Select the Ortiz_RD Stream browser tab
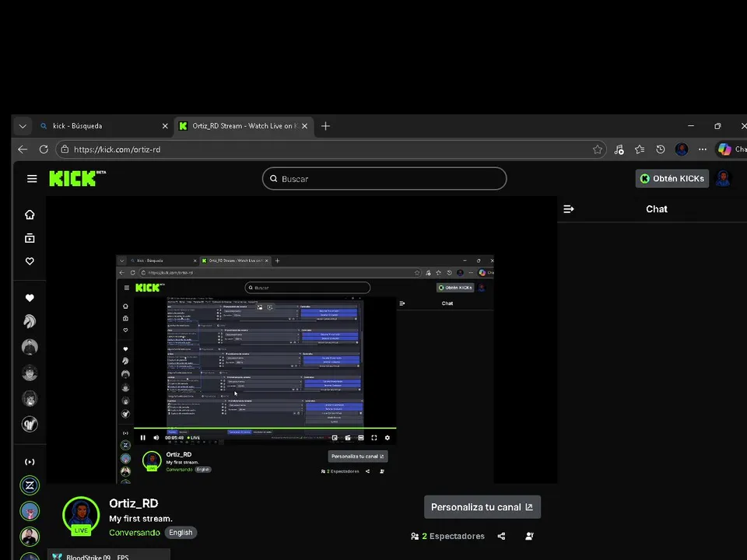Viewport: 747px width, 560px height. pyautogui.click(x=243, y=126)
